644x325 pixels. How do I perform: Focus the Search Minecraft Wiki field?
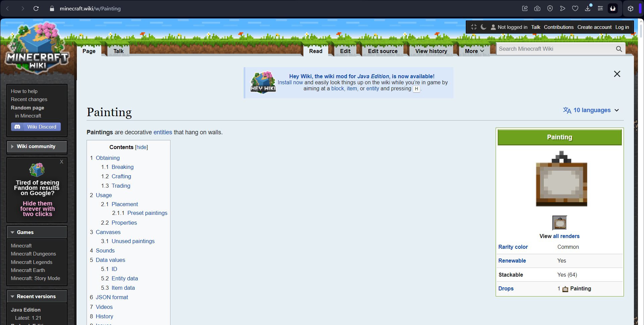555,49
